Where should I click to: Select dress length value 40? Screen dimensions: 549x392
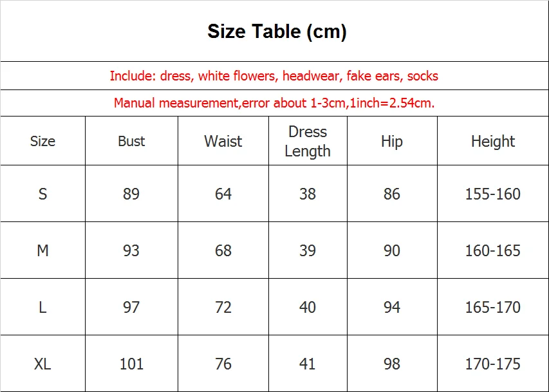[308, 307]
